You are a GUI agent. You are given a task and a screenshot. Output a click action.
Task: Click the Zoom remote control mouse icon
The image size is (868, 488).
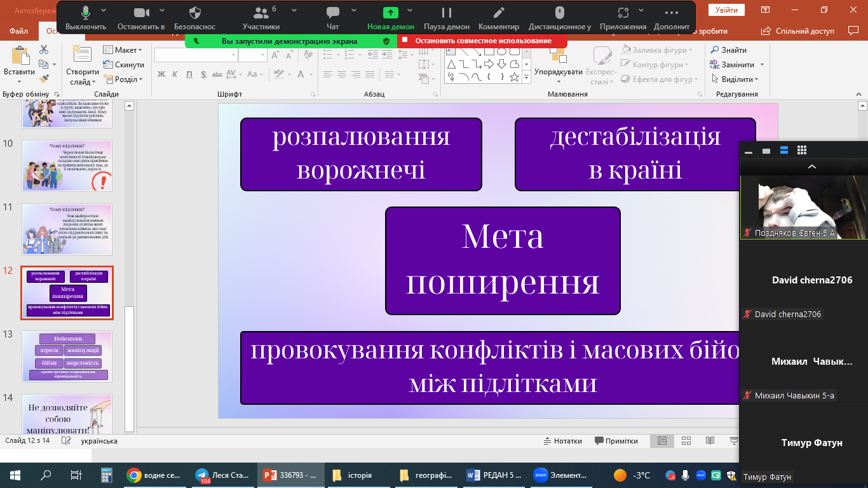point(559,14)
